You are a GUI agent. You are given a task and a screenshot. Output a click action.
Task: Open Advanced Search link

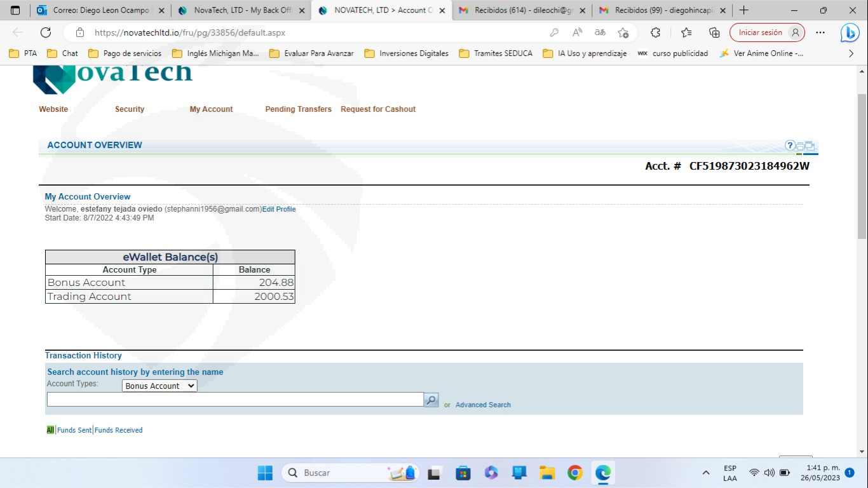(x=483, y=405)
